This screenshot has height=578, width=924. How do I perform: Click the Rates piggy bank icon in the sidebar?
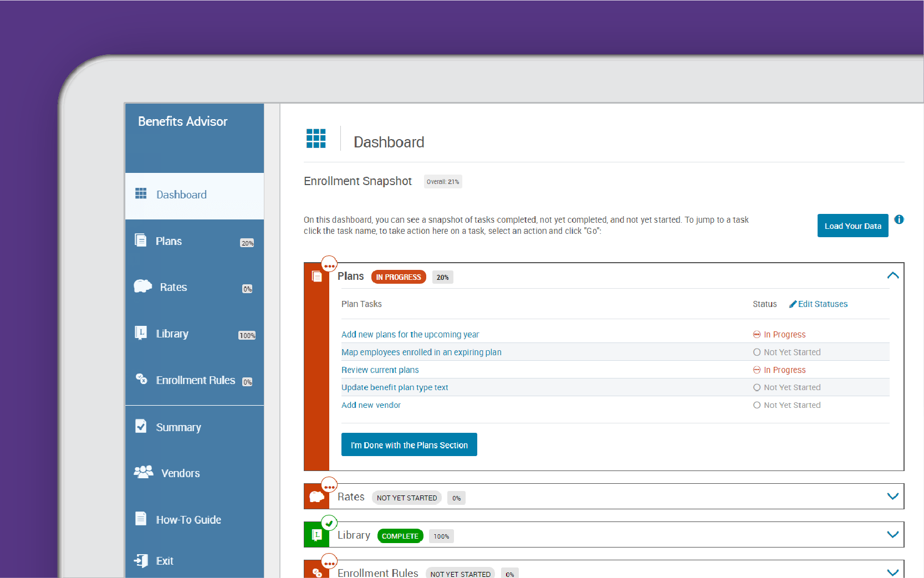(143, 286)
